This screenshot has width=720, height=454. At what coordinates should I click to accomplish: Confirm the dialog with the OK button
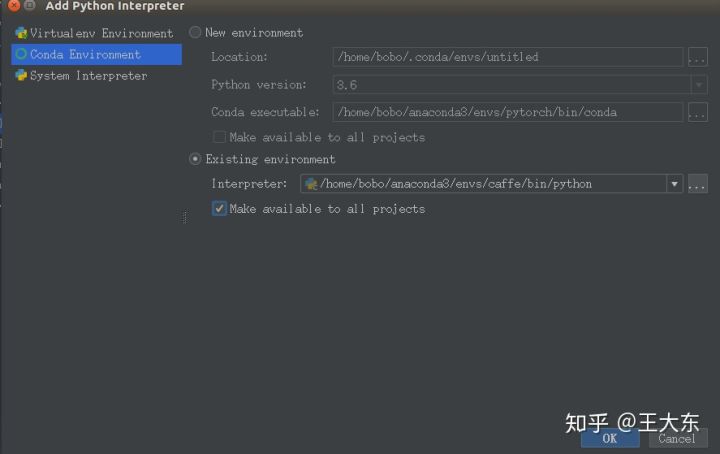coord(610,438)
